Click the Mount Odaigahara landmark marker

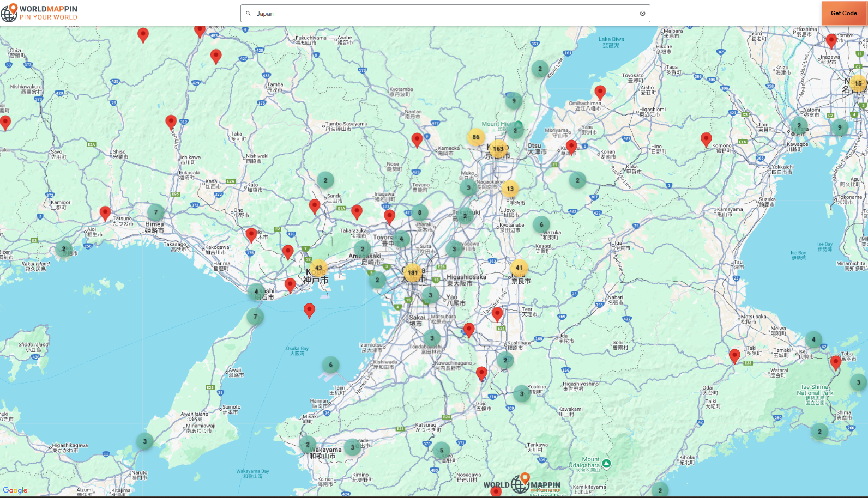tap(606, 464)
